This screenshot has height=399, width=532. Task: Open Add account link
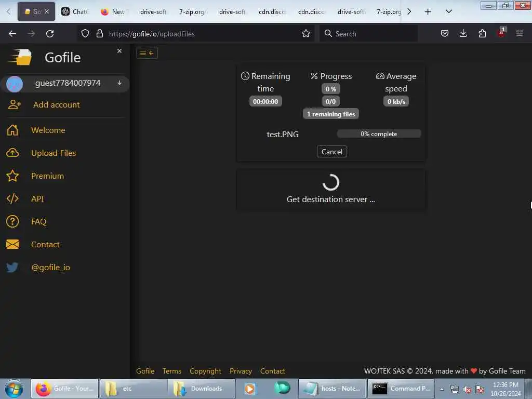click(x=56, y=105)
